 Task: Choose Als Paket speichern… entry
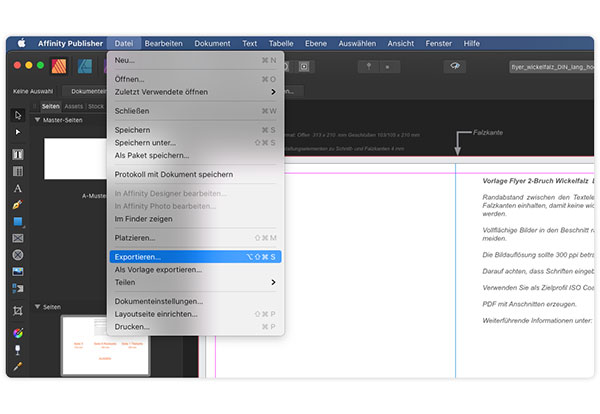[x=195, y=155]
